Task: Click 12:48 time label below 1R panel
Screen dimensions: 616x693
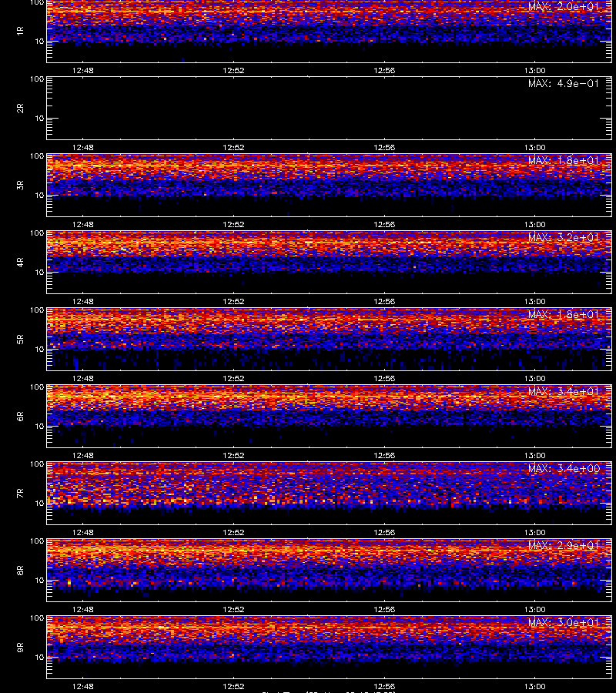Action: point(83,70)
